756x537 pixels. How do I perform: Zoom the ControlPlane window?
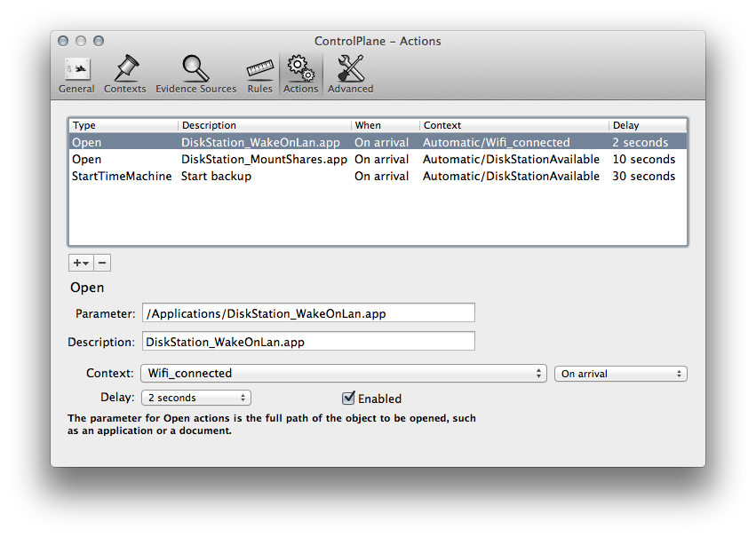point(99,41)
